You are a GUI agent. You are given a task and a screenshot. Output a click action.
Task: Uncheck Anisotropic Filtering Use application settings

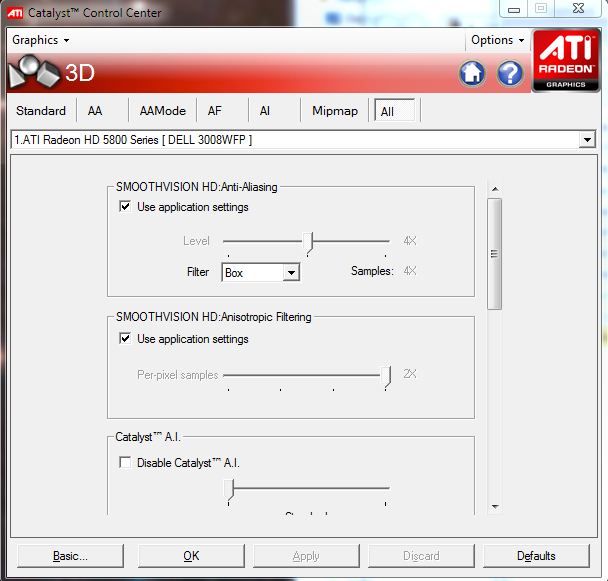pyautogui.click(x=125, y=339)
